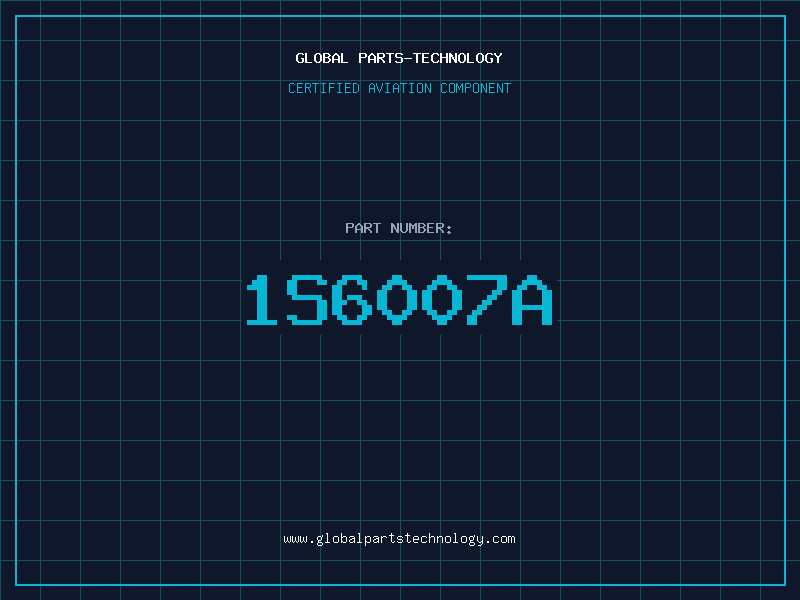The height and width of the screenshot is (600, 800).
Task: Select the part number 1S6007A
Action: click(x=399, y=300)
